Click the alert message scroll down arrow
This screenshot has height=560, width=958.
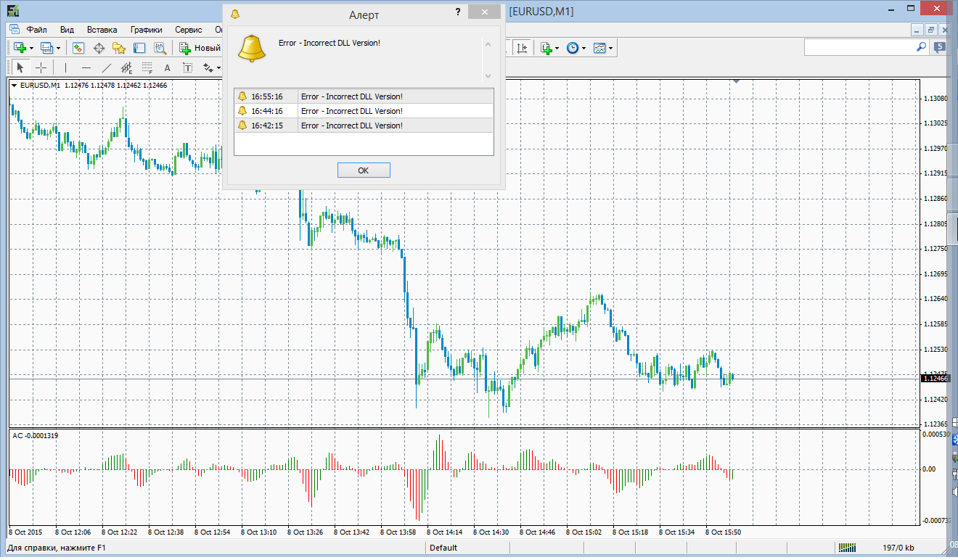[488, 75]
